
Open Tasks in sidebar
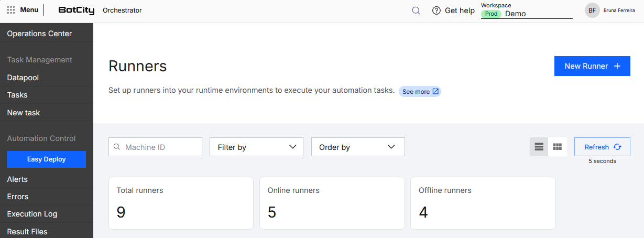(47, 95)
